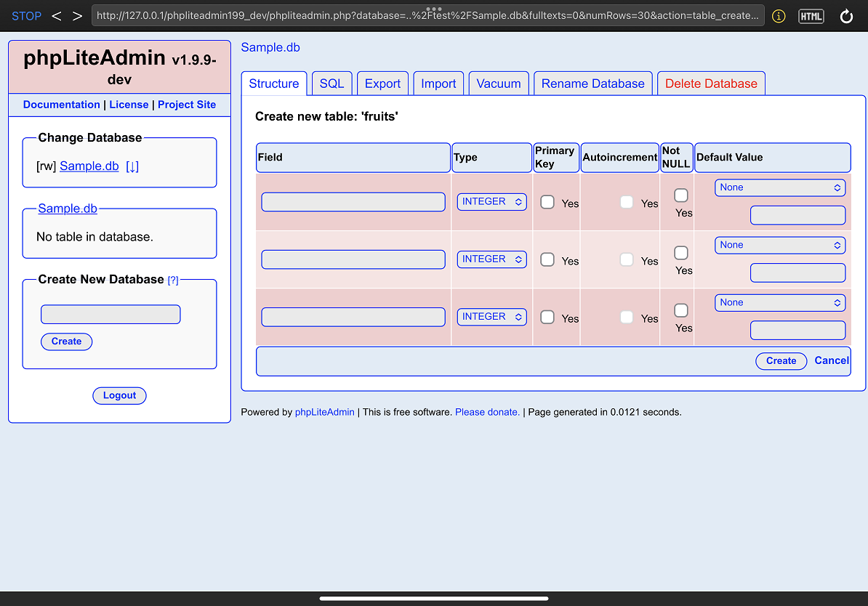The image size is (868, 606).
Task: Download Sample.db via the [↓] link
Action: (x=132, y=166)
